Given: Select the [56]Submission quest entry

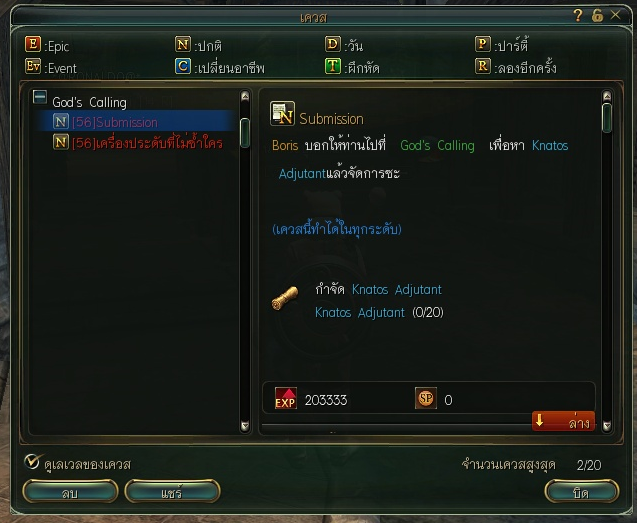Looking at the screenshot, I should click(136, 122).
